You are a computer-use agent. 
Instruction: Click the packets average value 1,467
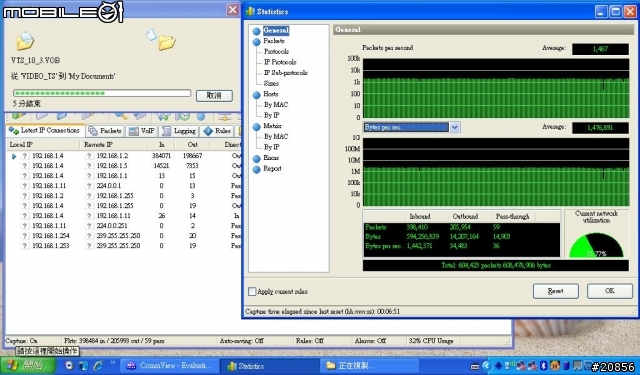click(x=600, y=49)
